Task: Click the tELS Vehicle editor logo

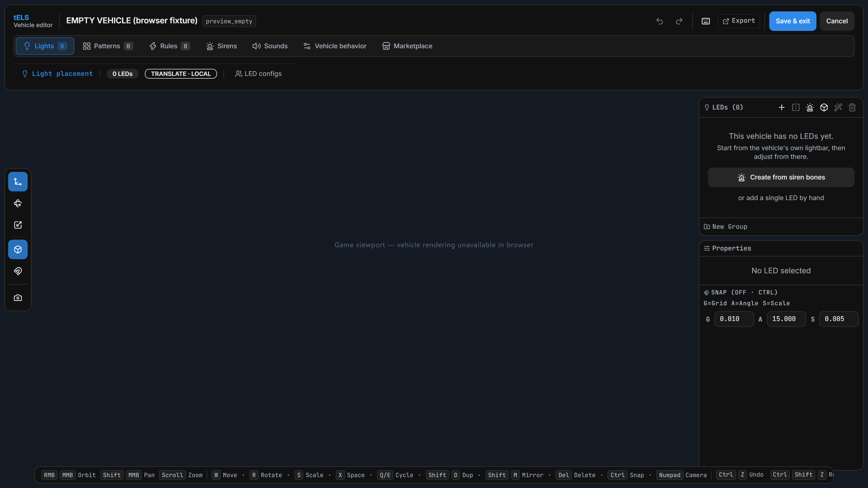Action: tap(33, 21)
